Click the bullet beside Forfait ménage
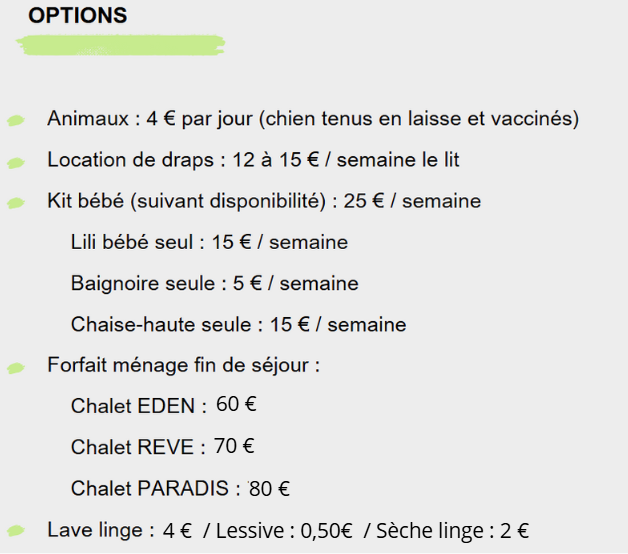The image size is (628, 554). pyautogui.click(x=16, y=367)
